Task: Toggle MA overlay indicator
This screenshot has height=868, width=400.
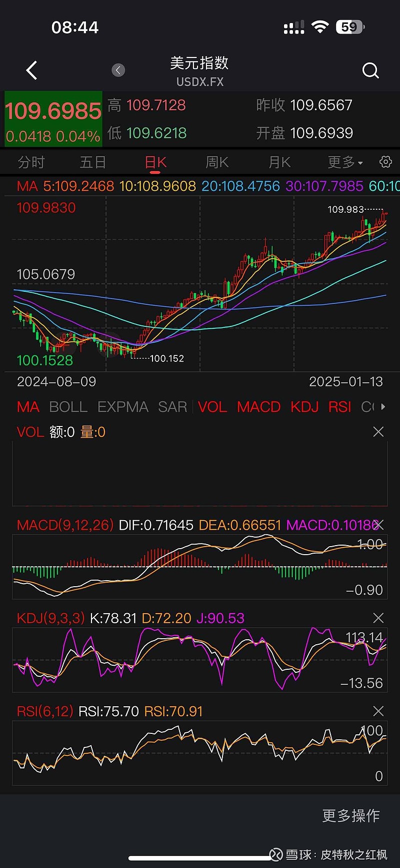Action: pos(28,406)
